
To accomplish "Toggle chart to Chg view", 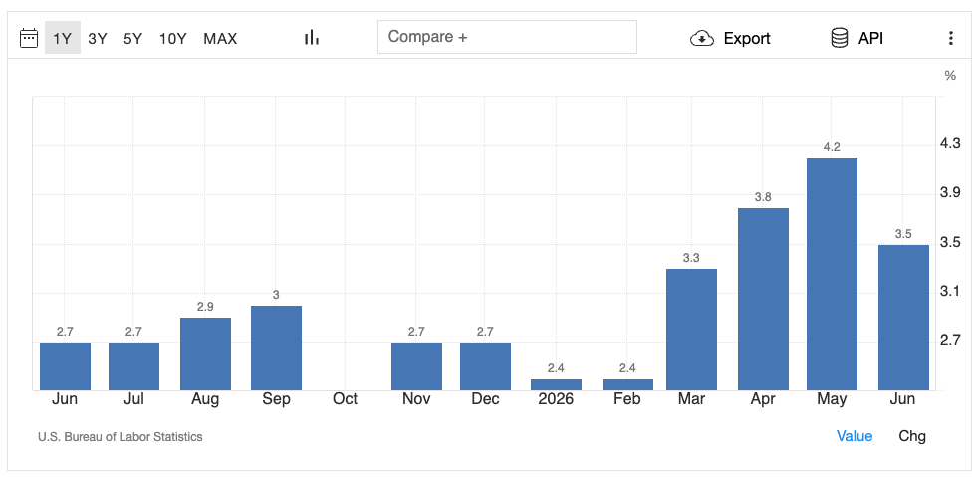I will tap(912, 436).
